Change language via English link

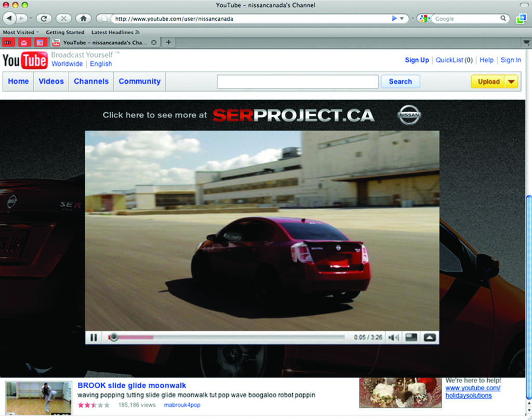tap(101, 64)
